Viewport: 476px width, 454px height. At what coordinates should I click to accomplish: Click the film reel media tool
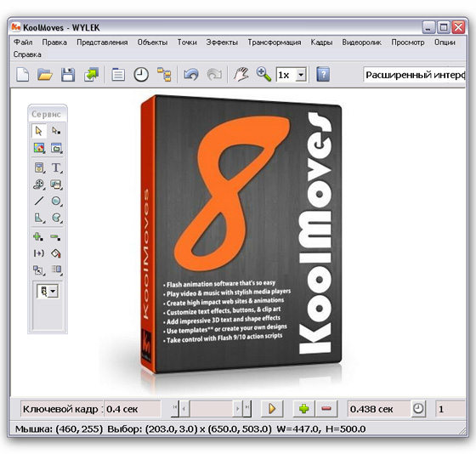tap(39, 184)
